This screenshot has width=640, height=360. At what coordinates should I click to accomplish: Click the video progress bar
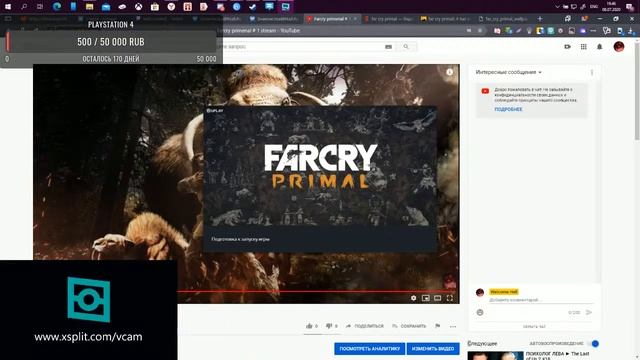coord(318,291)
